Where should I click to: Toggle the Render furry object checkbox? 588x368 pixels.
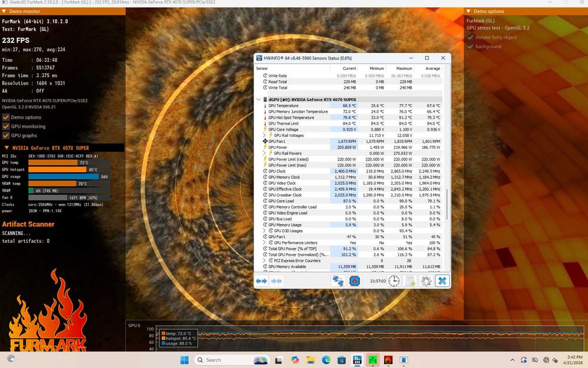tap(470, 37)
